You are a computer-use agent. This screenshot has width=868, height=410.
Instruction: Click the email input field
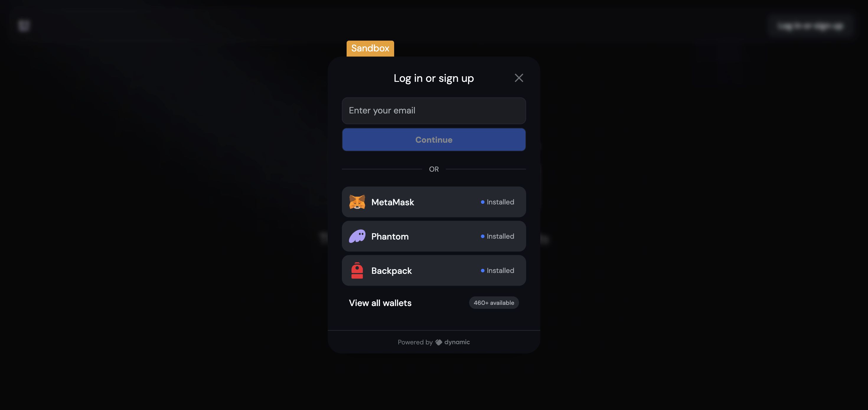pyautogui.click(x=433, y=110)
